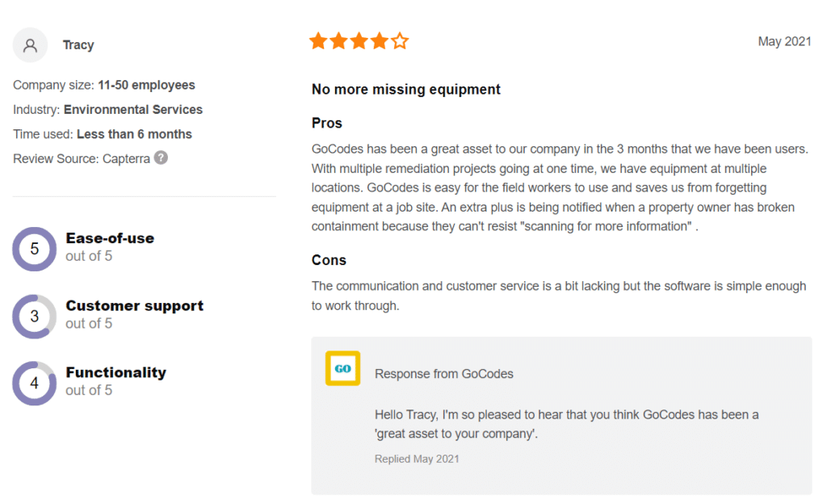Click the Replied May 2021 timestamp
The image size is (827, 504).
tap(417, 459)
